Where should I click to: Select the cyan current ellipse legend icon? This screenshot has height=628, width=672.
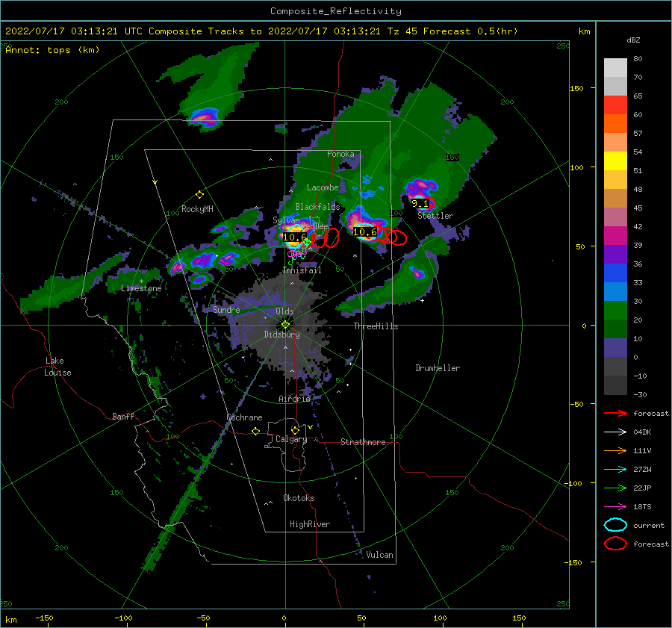click(x=615, y=525)
